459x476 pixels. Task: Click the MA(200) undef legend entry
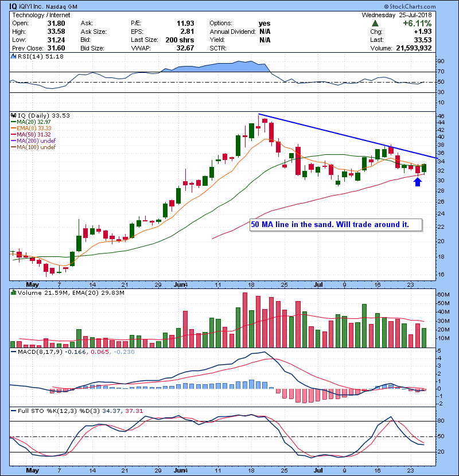(33, 141)
